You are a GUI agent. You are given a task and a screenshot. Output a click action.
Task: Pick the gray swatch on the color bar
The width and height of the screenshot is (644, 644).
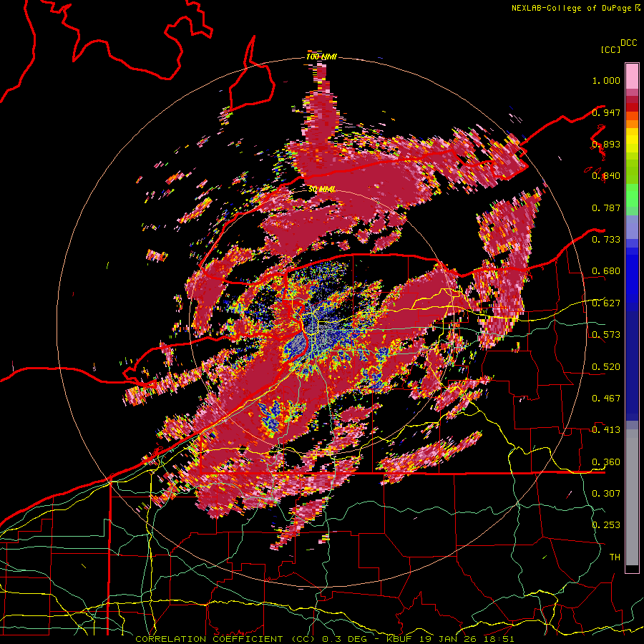(x=632, y=497)
